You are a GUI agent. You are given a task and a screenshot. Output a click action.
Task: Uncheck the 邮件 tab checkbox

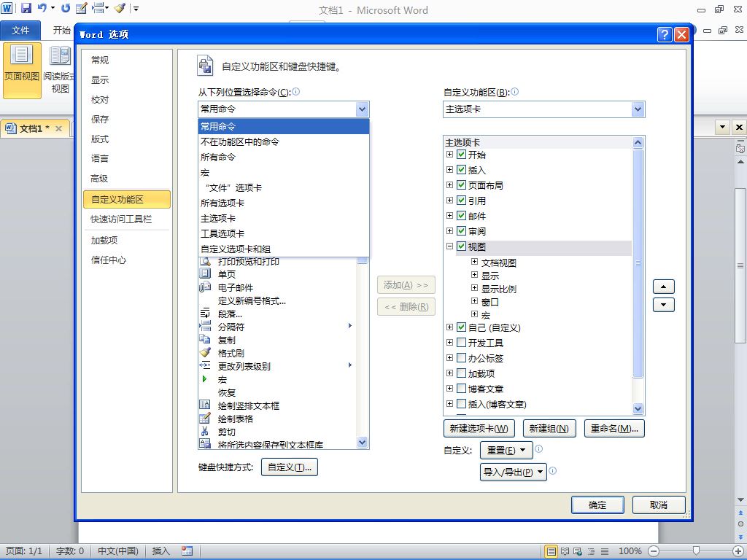pos(461,216)
